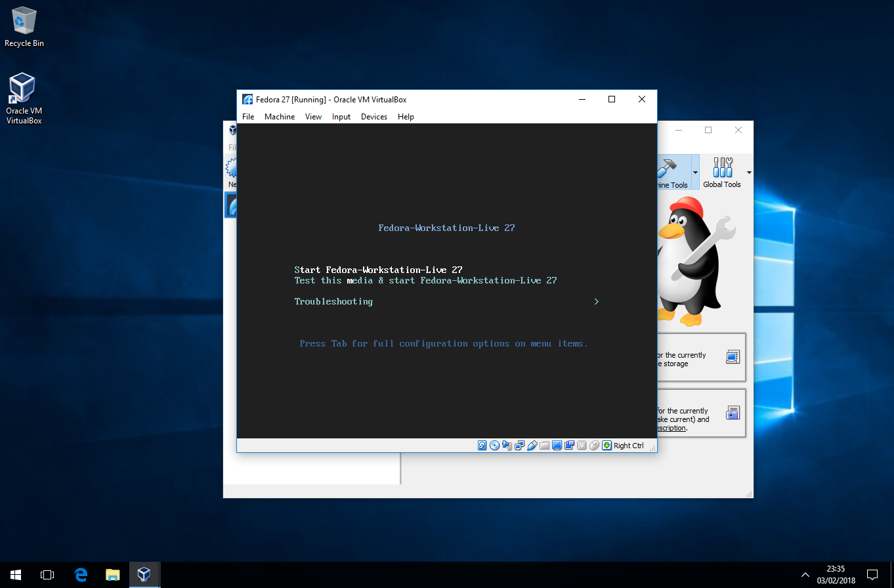The image size is (894, 588).
Task: Maximize the VirtualBox Manager window
Action: point(708,130)
